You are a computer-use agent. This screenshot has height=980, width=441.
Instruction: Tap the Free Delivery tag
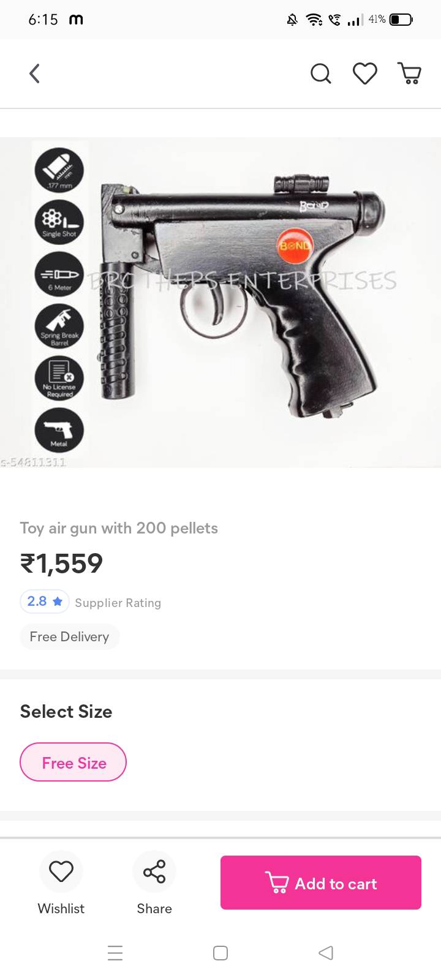[70, 636]
